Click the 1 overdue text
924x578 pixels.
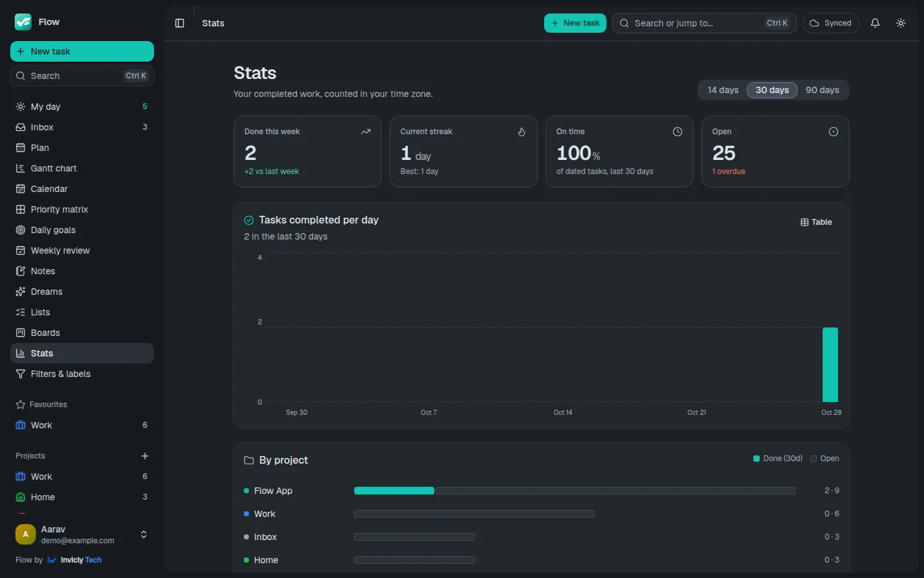(729, 171)
